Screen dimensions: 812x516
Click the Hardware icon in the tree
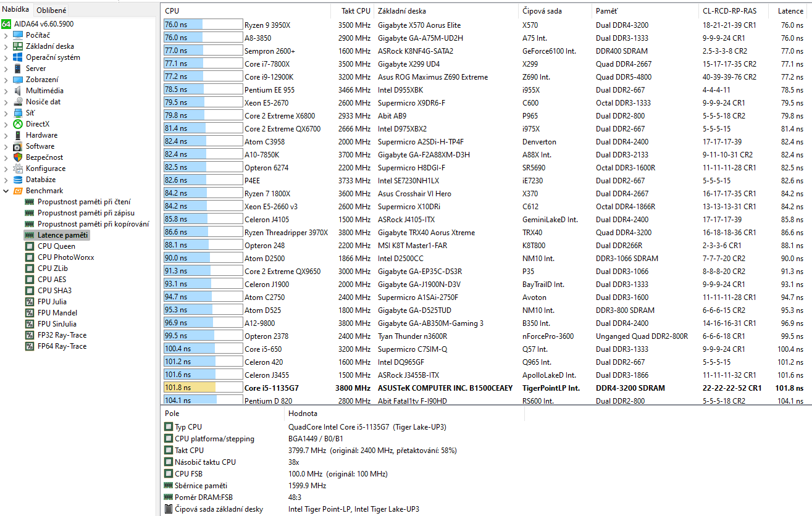click(x=18, y=135)
